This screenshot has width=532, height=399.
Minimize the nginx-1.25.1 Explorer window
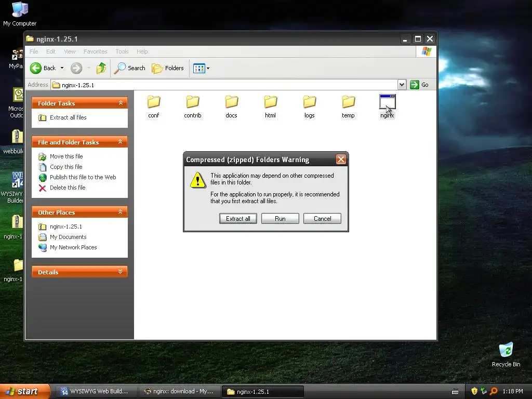[x=405, y=39]
